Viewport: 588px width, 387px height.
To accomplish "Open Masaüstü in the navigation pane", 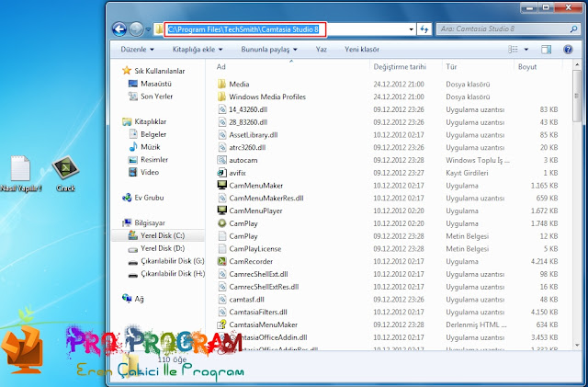I will 155,84.
